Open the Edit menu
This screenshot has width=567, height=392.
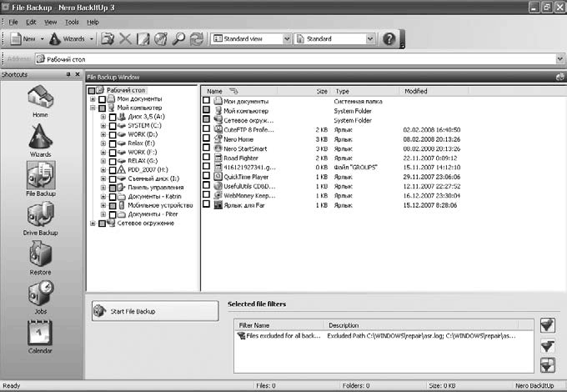coord(31,21)
